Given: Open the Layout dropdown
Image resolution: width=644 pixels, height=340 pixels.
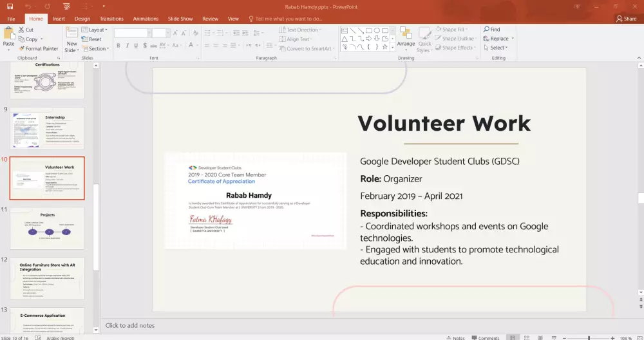Looking at the screenshot, I should (x=95, y=30).
